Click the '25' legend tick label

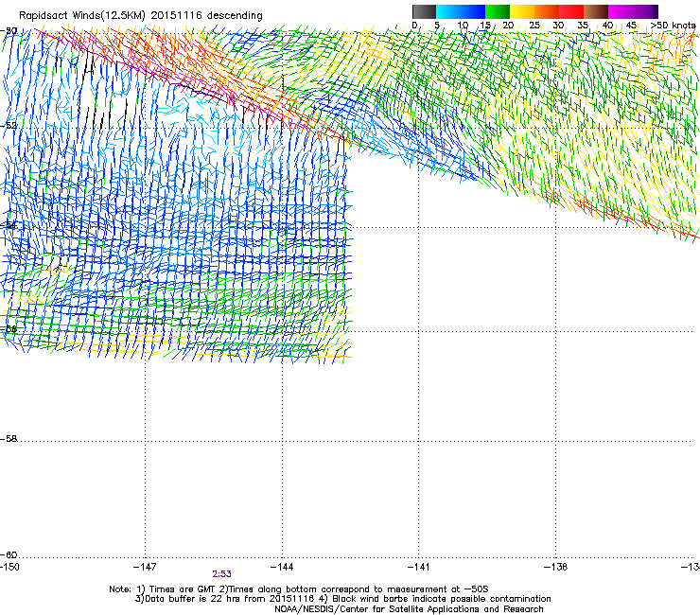click(x=534, y=26)
